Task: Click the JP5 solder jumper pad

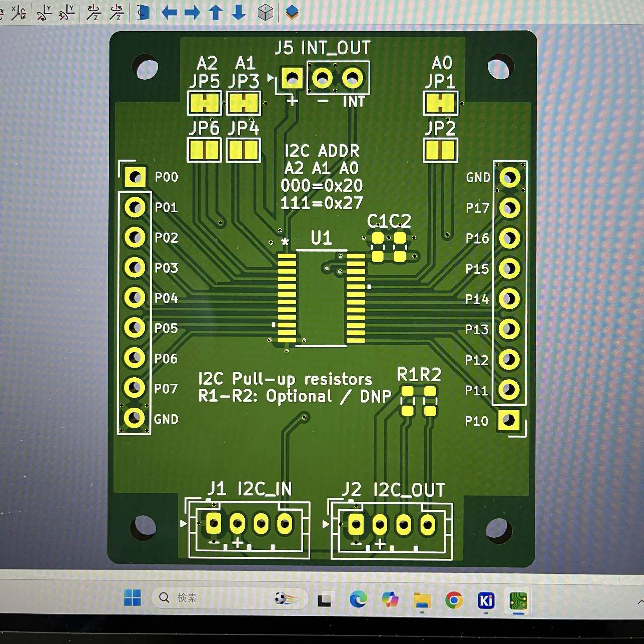Action: [204, 103]
